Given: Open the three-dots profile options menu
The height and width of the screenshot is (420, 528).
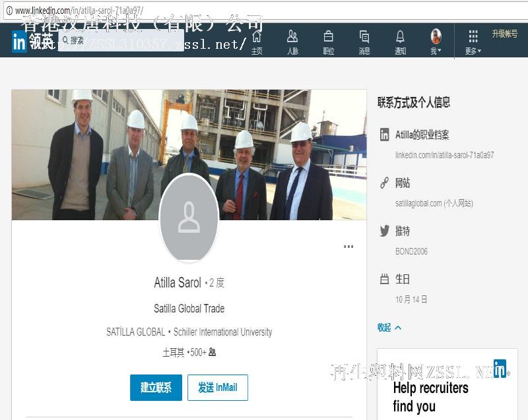Looking at the screenshot, I should (348, 247).
